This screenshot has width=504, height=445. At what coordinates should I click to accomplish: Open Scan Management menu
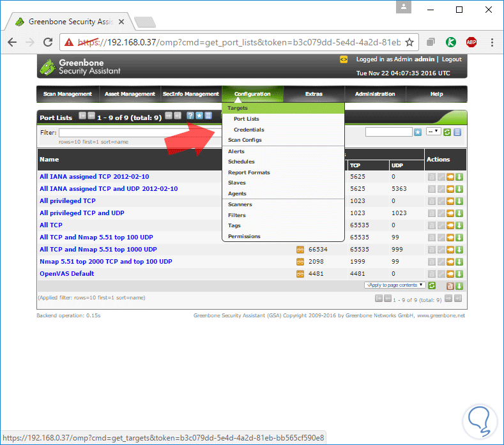point(68,94)
